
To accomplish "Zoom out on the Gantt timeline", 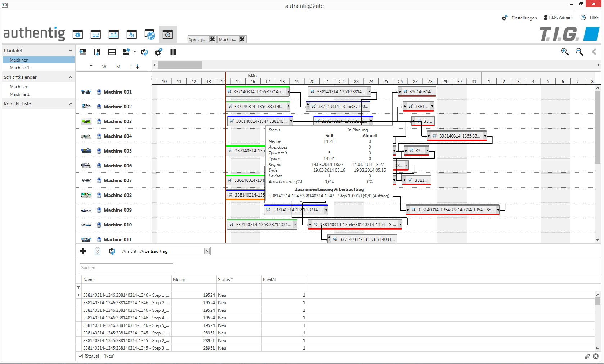I will pos(580,52).
